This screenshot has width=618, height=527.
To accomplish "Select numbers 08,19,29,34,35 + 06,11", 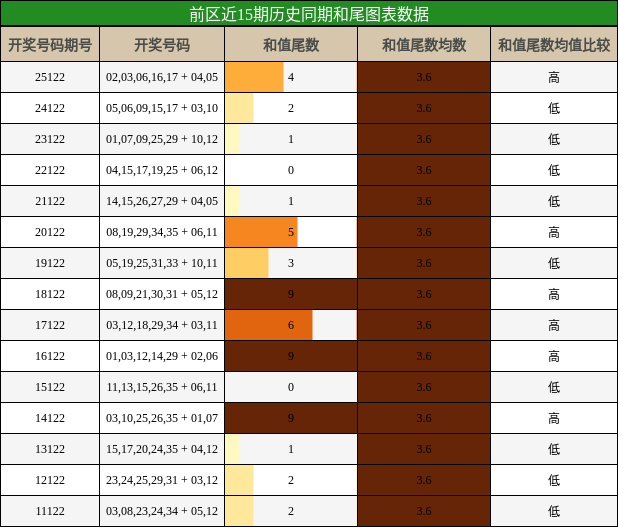I will pyautogui.click(x=162, y=232).
